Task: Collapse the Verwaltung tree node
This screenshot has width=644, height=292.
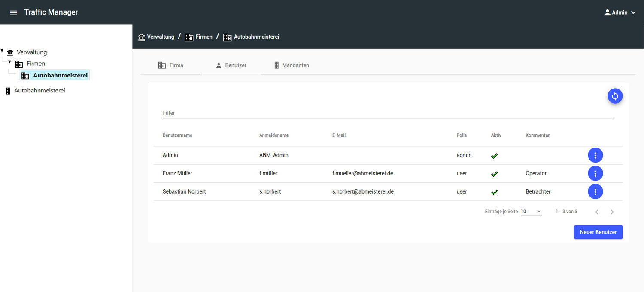Action: coord(2,51)
